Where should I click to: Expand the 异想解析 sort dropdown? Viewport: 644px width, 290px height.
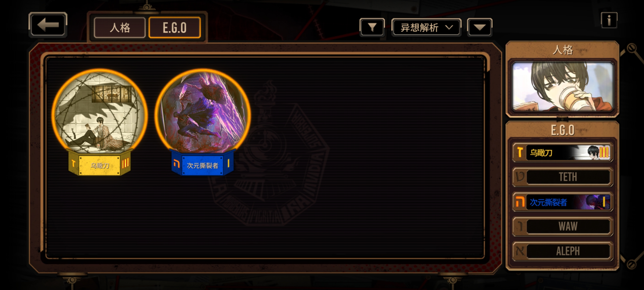426,27
